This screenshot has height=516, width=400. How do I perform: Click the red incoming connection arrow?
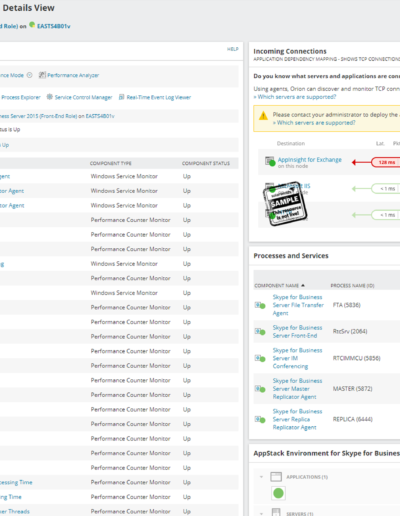[x=362, y=162]
